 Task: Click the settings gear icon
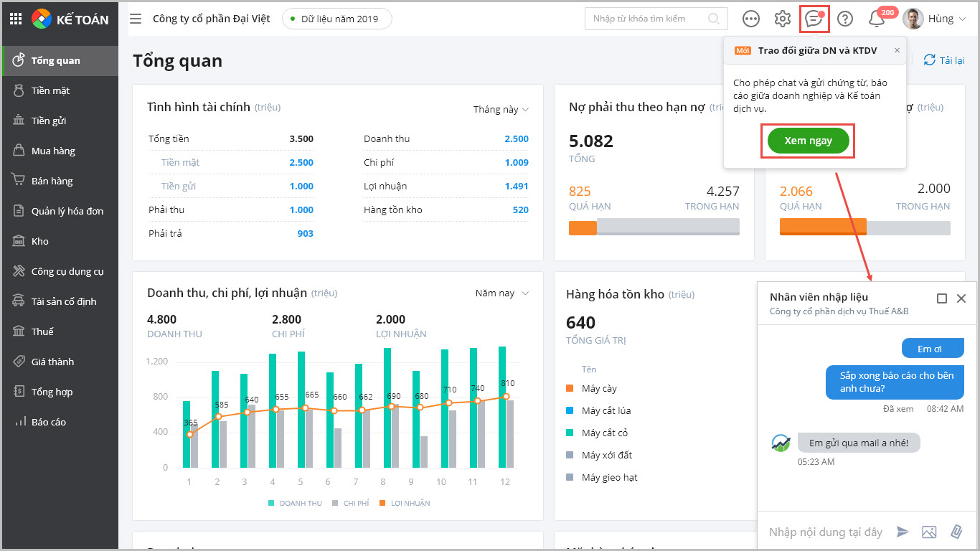[782, 19]
